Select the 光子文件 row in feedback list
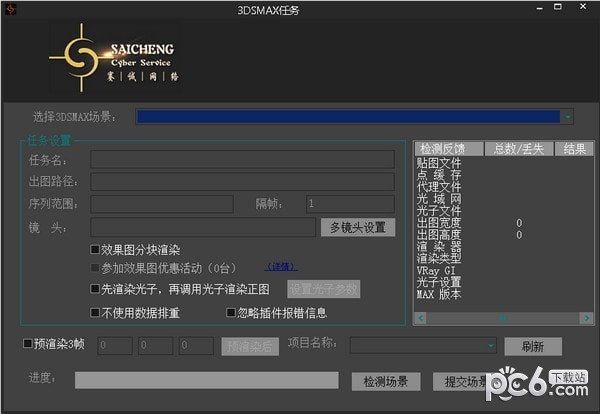The height and width of the screenshot is (414, 600). click(x=504, y=210)
